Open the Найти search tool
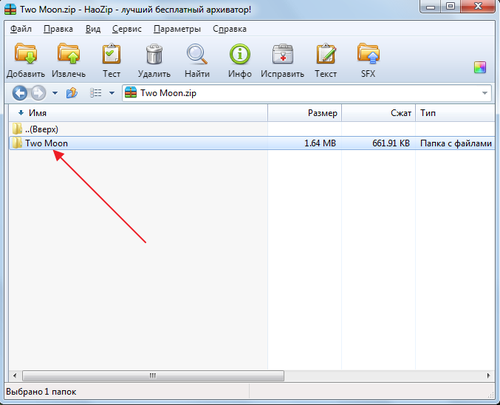The image size is (500, 405). click(x=197, y=60)
